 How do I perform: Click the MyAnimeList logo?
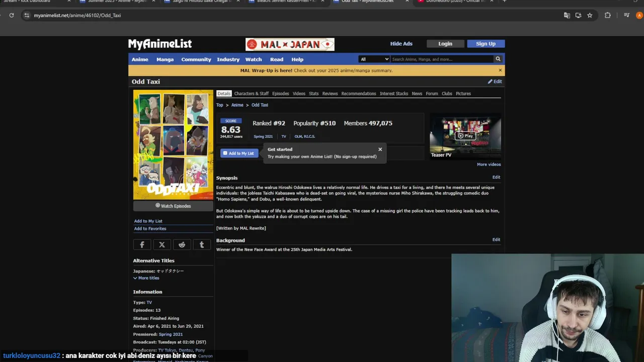[160, 44]
